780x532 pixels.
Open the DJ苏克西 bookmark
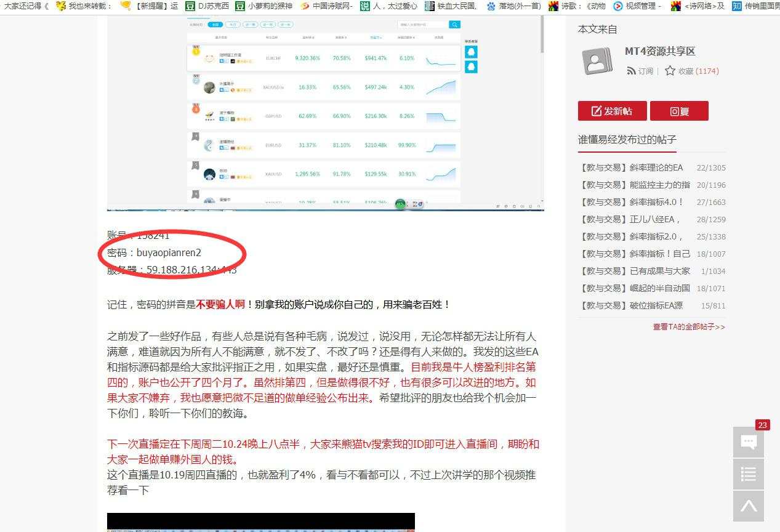tap(207, 6)
